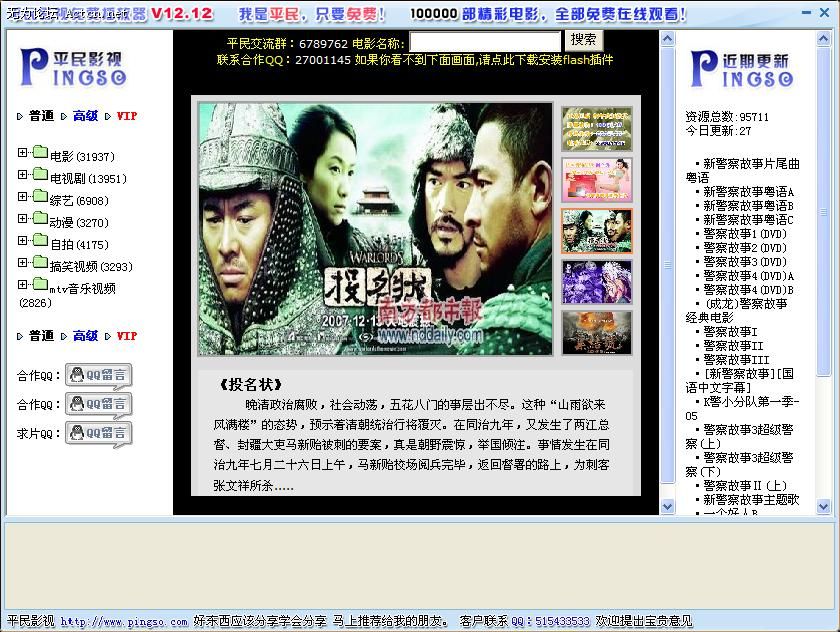Open 警察故事 II (上) link

point(745,486)
